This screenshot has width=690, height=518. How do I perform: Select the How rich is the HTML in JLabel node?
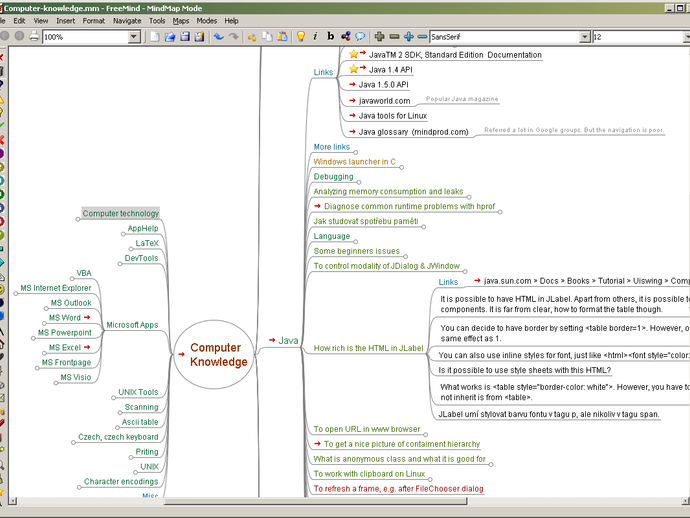(x=368, y=348)
